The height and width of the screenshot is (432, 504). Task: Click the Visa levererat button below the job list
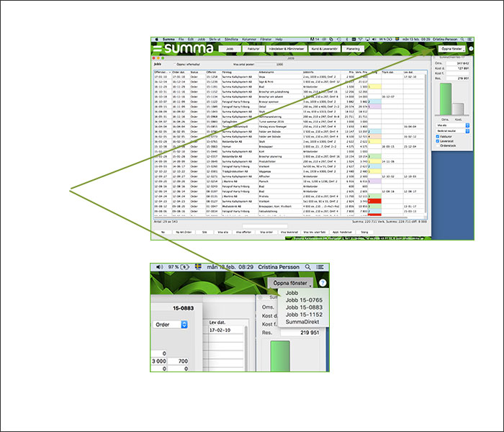[289, 232]
